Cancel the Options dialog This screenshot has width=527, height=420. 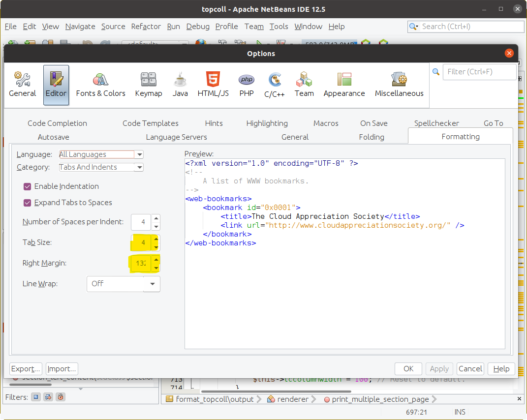[x=470, y=368]
